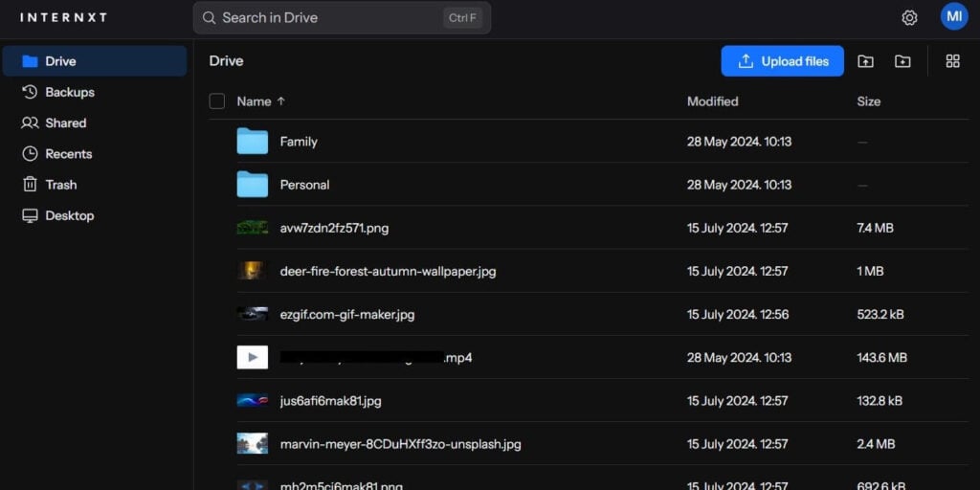Toggle the select-all checkbox in header
This screenshot has height=490, width=980.
[217, 101]
